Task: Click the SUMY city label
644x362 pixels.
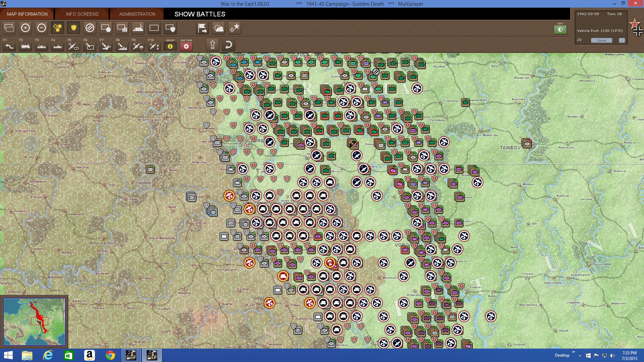Action: click(x=166, y=331)
